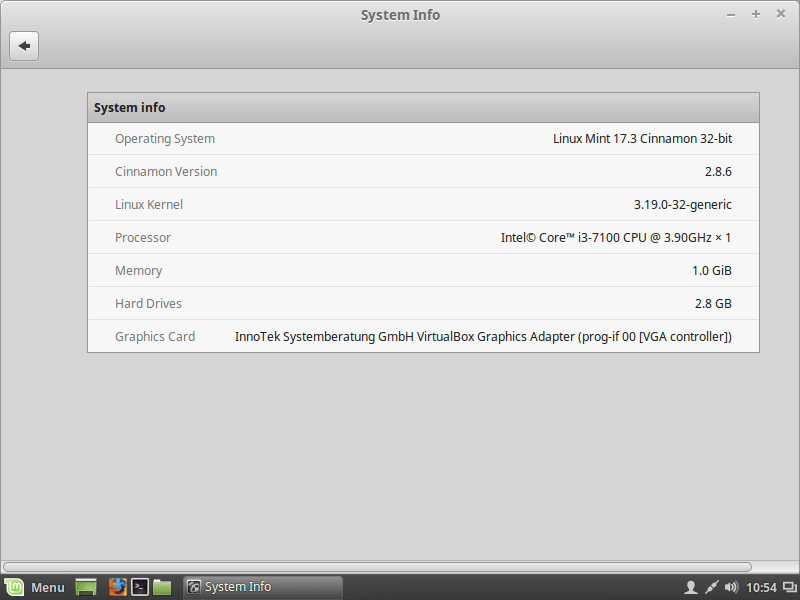Viewport: 800px width, 600px height.
Task: Select the Operating System label
Action: tap(165, 139)
